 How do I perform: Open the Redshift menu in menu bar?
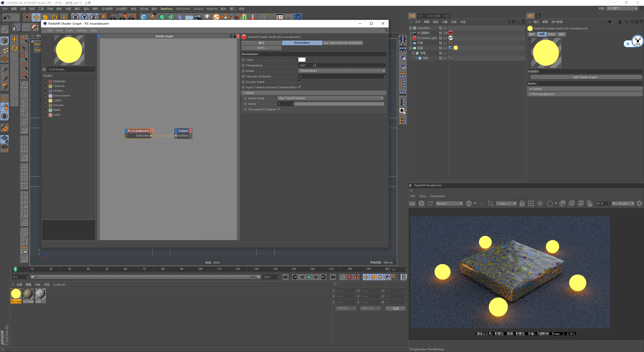(x=212, y=9)
